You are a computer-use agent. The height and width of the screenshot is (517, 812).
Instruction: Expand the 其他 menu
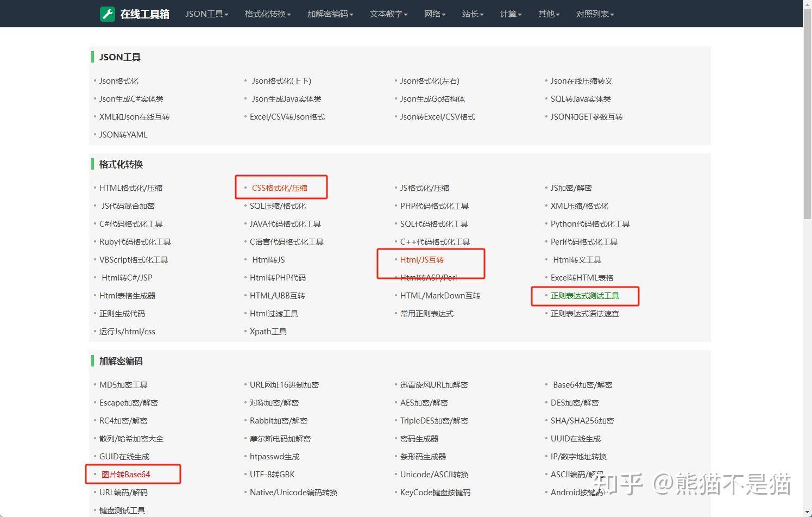pyautogui.click(x=549, y=14)
